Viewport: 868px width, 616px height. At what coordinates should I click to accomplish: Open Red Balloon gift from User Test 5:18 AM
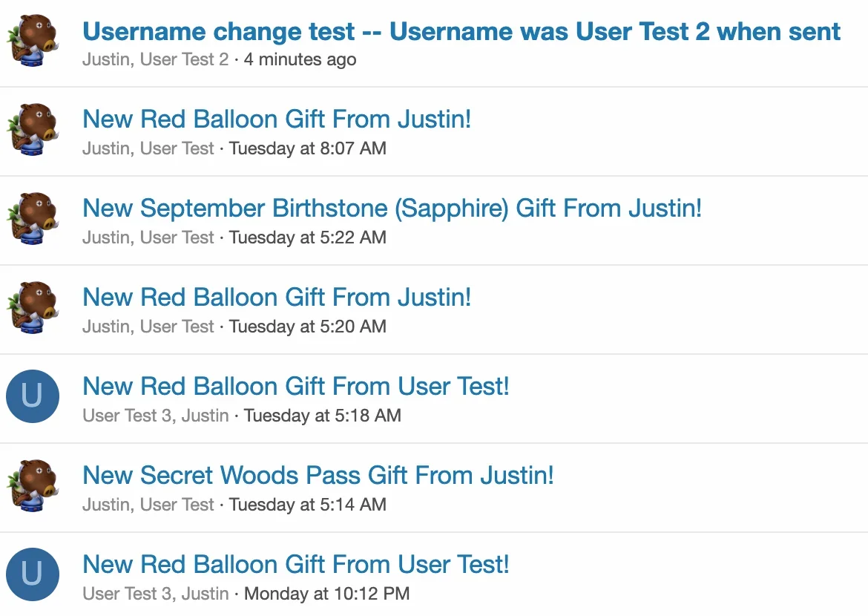(295, 387)
